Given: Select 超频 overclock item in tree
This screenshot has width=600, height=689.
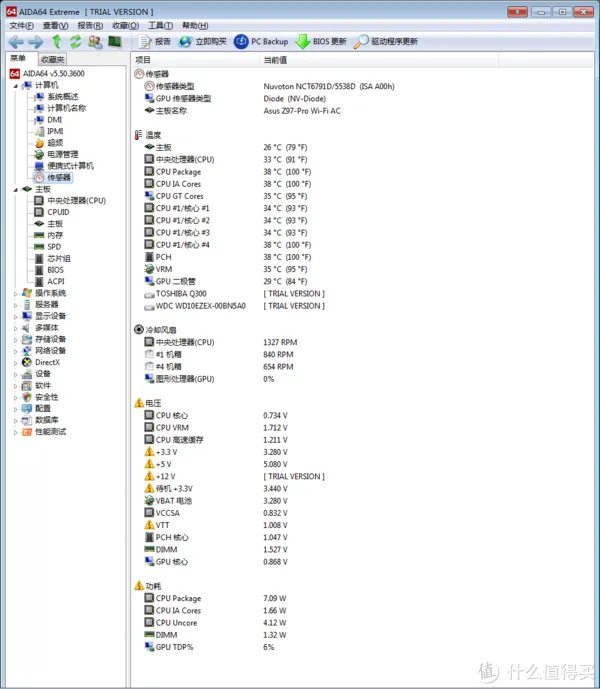Looking at the screenshot, I should pos(55,143).
